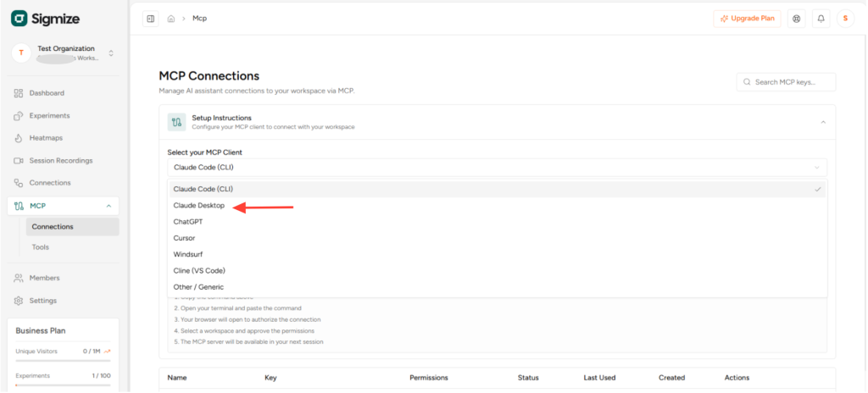Click the Session Recordings camera icon

(19, 161)
